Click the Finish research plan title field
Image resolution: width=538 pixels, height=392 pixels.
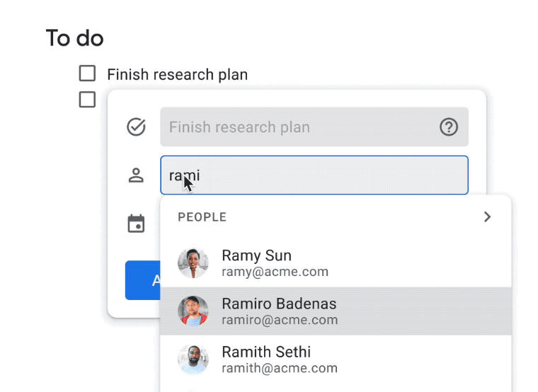click(x=314, y=127)
